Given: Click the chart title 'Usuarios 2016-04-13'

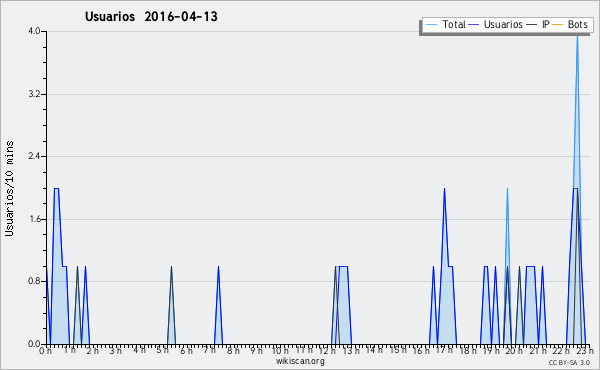Looking at the screenshot, I should [151, 16].
